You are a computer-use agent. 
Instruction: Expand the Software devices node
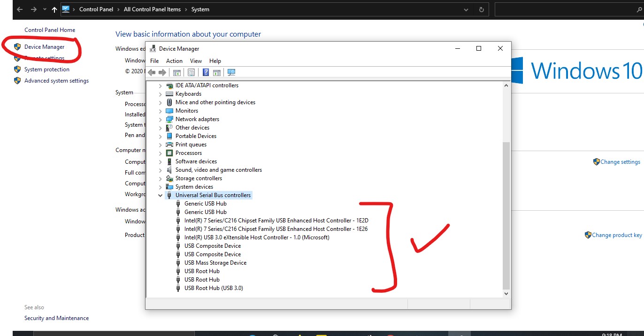pyautogui.click(x=160, y=161)
